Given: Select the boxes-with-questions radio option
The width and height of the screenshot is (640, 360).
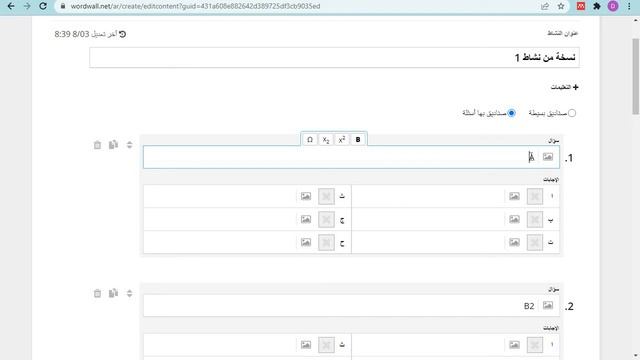Looking at the screenshot, I should 511,113.
